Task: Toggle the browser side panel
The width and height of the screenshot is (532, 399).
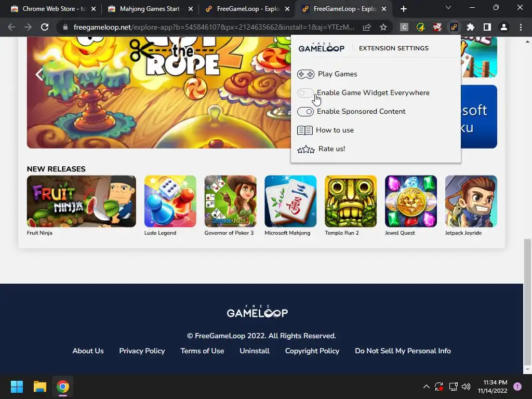Action: [487, 27]
